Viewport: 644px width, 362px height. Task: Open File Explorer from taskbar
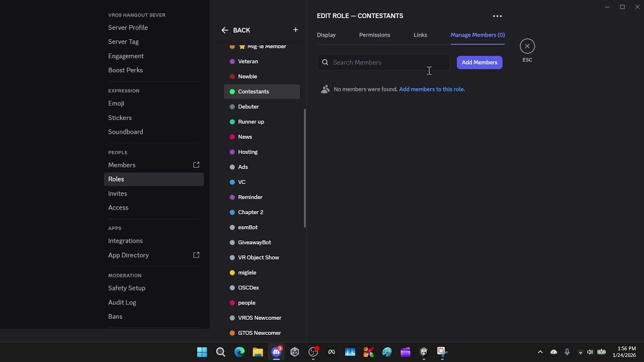258,352
